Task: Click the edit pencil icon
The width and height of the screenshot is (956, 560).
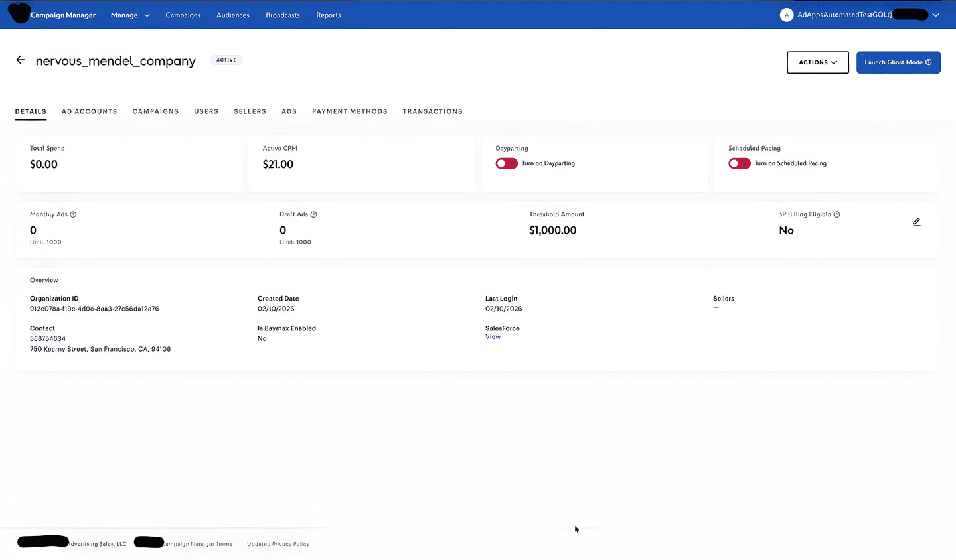Action: pyautogui.click(x=916, y=222)
